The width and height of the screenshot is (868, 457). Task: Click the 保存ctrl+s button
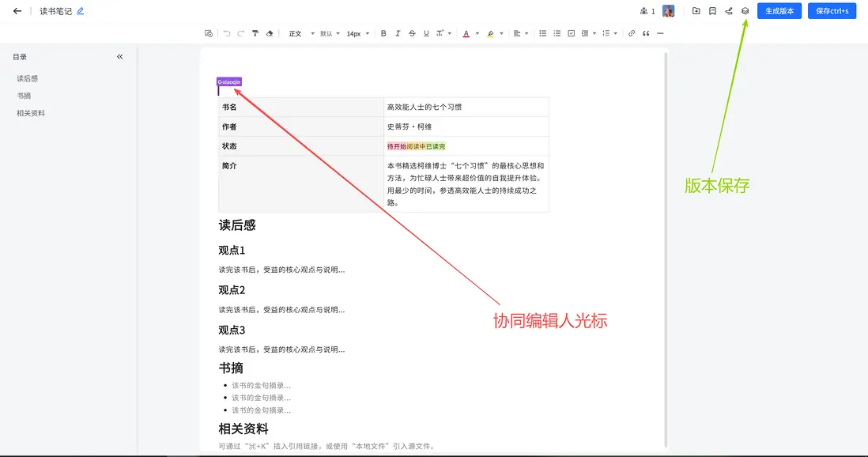(832, 11)
